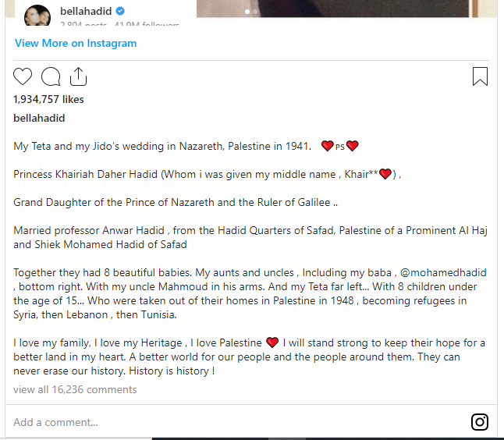Image resolution: width=504 pixels, height=440 pixels.
Task: Click the PS flag emoji between hearts
Action: [340, 147]
